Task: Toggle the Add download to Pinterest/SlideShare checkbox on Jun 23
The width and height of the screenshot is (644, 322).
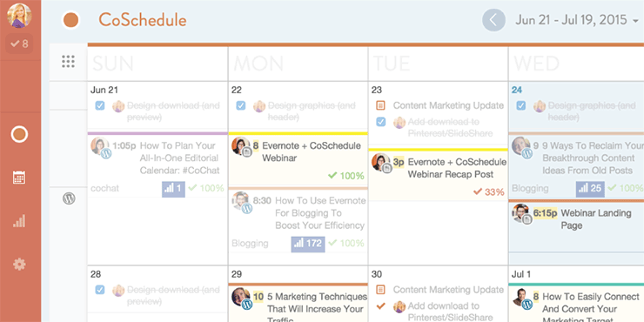Action: point(380,122)
